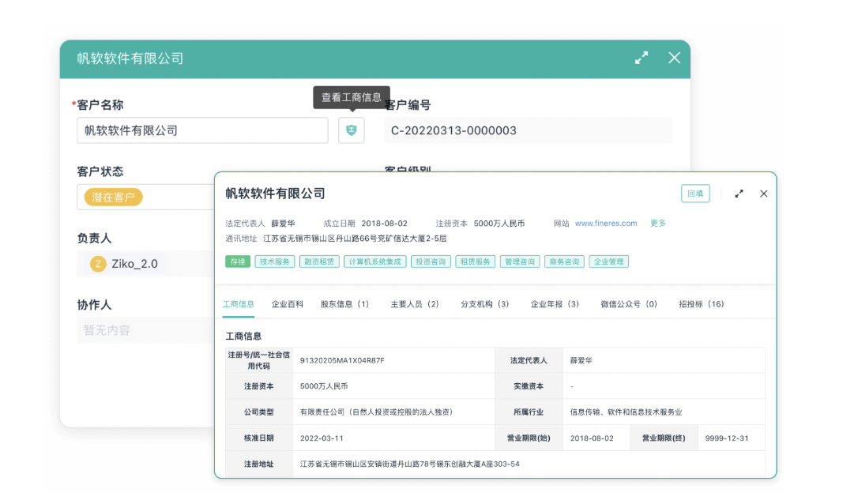
Task: Expand company details with 更多
Action: pyautogui.click(x=658, y=224)
